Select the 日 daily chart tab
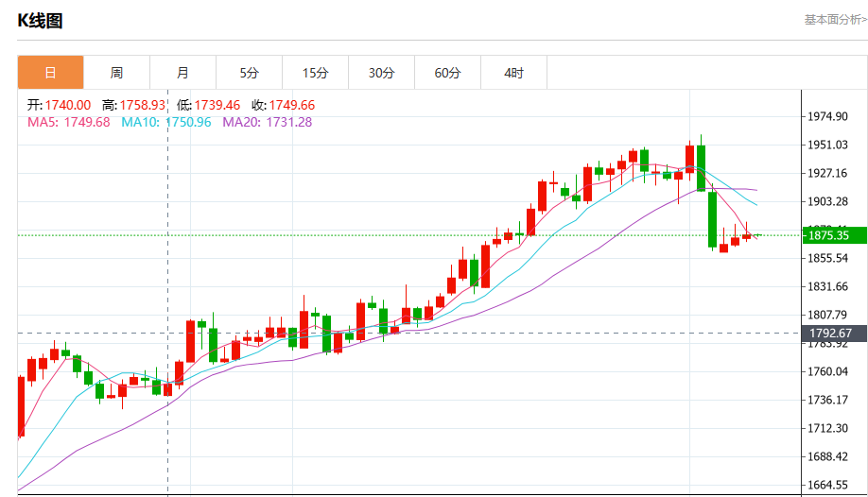The image size is (868, 497). (50, 73)
